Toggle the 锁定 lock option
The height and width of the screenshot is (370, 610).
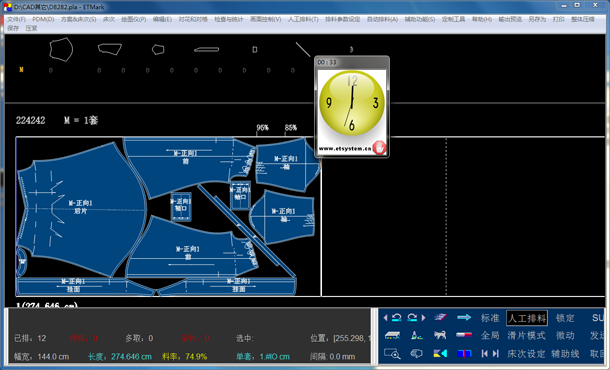pyautogui.click(x=565, y=318)
